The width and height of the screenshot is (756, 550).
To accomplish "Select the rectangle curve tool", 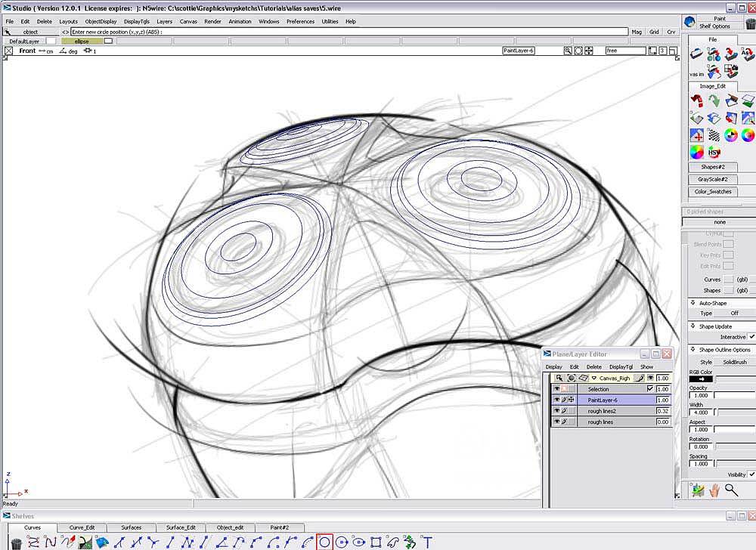I will tap(376, 541).
